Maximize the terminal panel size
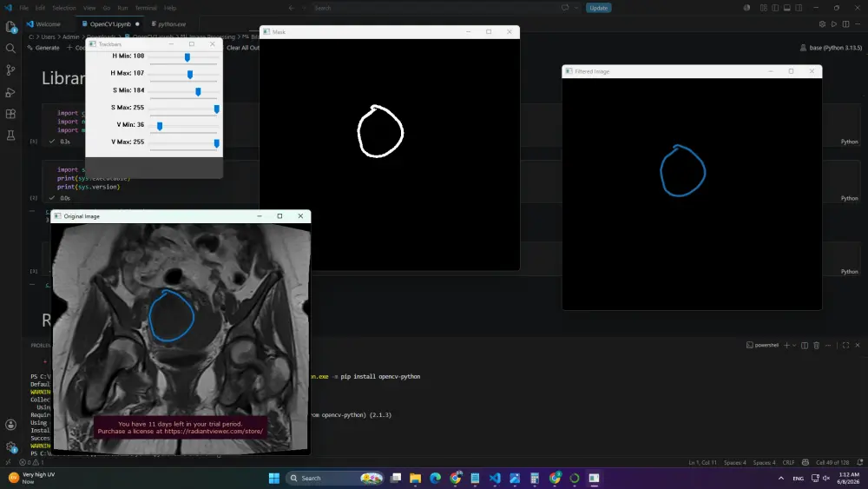 click(845, 345)
